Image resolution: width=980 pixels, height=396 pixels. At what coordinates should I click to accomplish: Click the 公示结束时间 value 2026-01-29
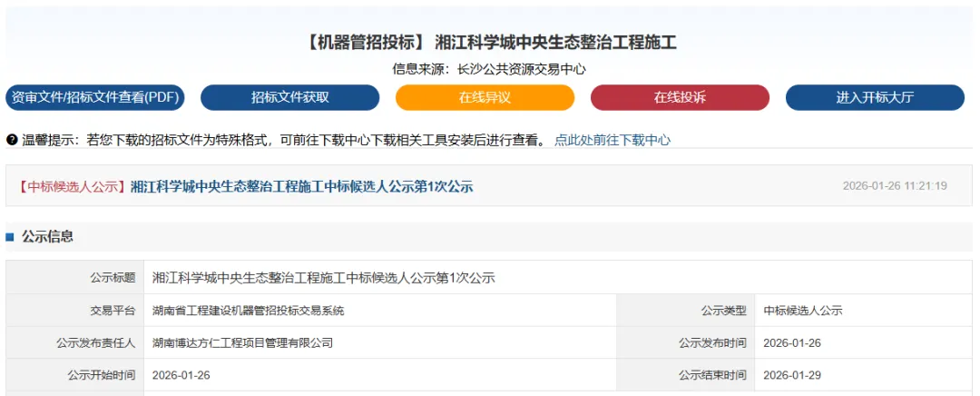pyautogui.click(x=791, y=375)
